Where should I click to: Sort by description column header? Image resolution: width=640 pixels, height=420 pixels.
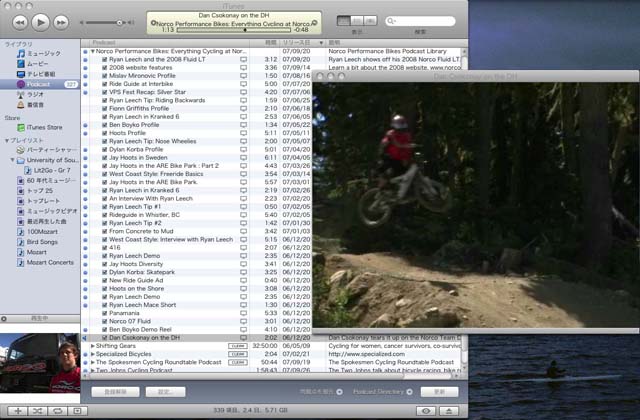tap(396, 42)
